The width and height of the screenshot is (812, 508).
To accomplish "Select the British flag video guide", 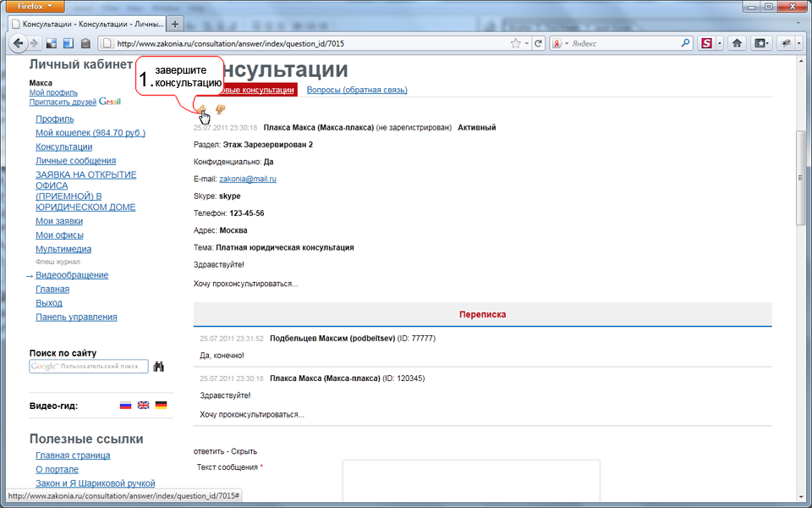I will (143, 406).
